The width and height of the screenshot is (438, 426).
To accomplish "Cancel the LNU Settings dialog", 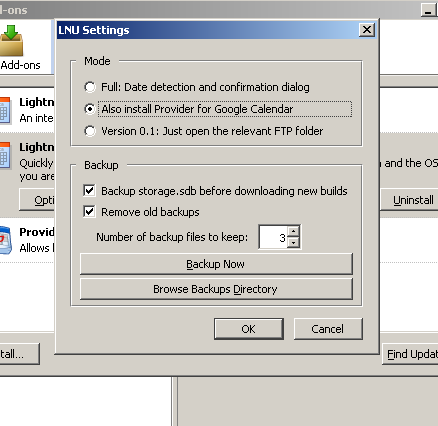I will [x=328, y=329].
